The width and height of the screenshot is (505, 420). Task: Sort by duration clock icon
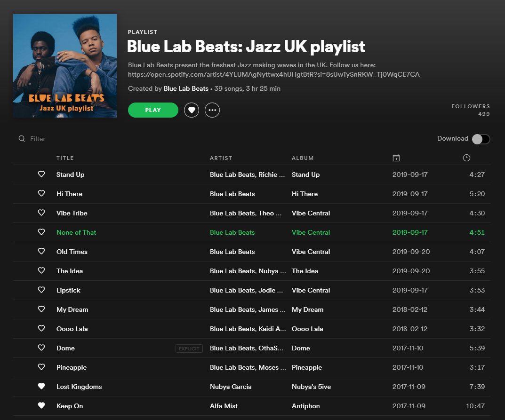pyautogui.click(x=466, y=158)
